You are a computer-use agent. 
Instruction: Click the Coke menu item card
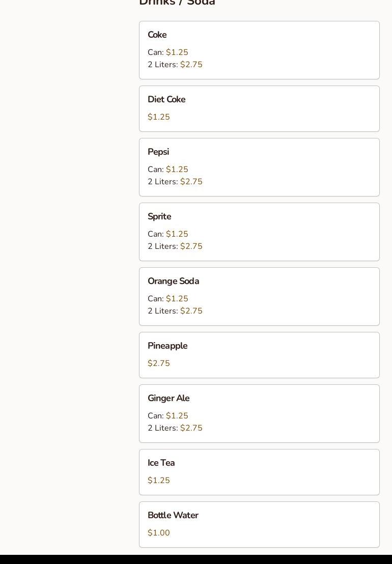click(259, 50)
